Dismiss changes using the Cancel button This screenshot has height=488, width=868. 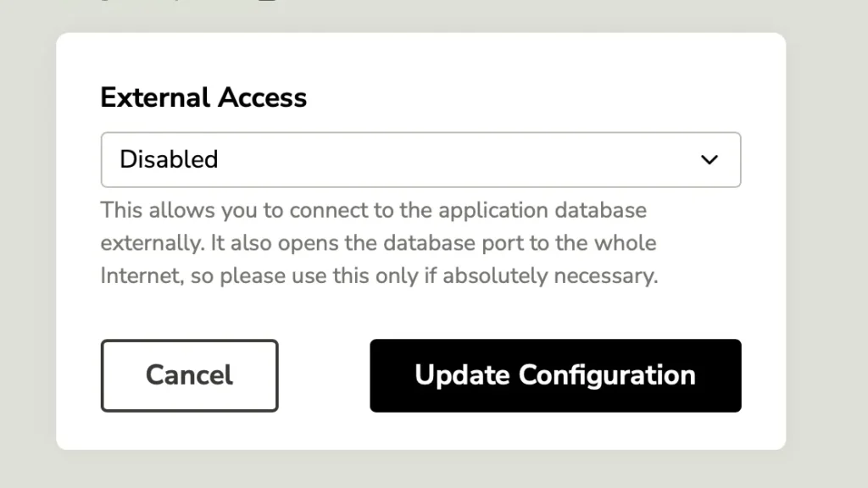pyautogui.click(x=189, y=375)
